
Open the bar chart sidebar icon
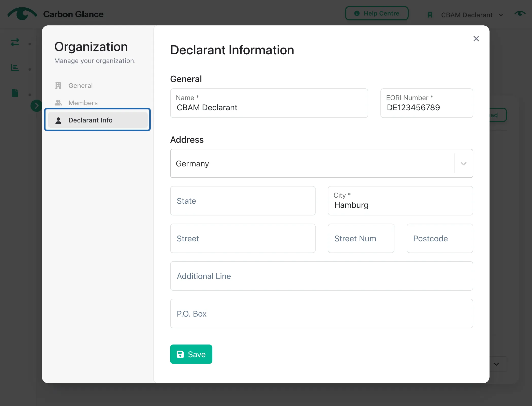[15, 68]
